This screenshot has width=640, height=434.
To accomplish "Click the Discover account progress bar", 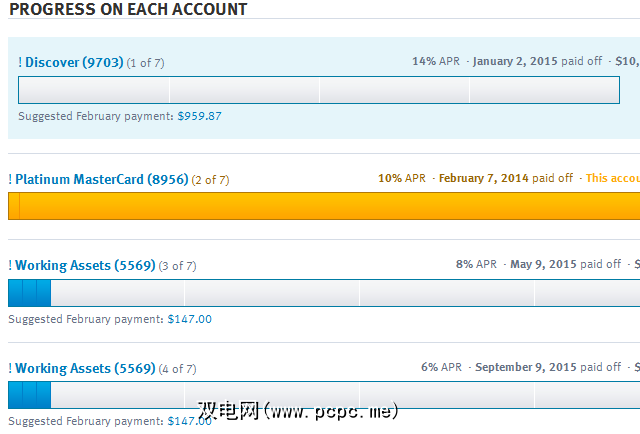I will coord(318,91).
